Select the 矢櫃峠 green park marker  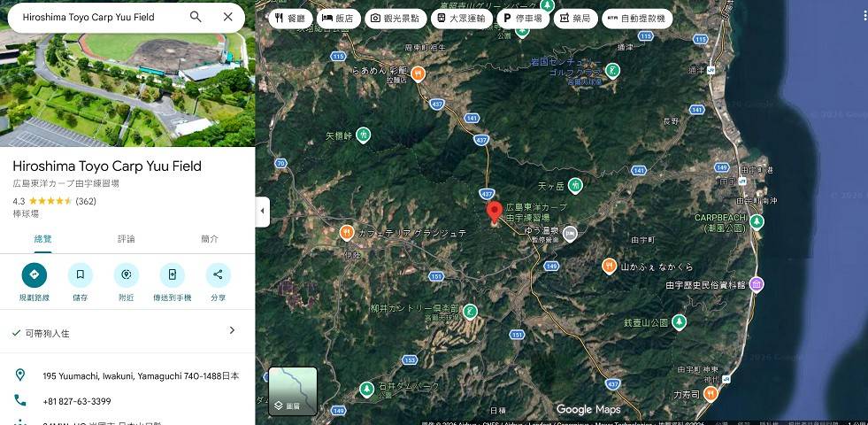pyautogui.click(x=363, y=135)
